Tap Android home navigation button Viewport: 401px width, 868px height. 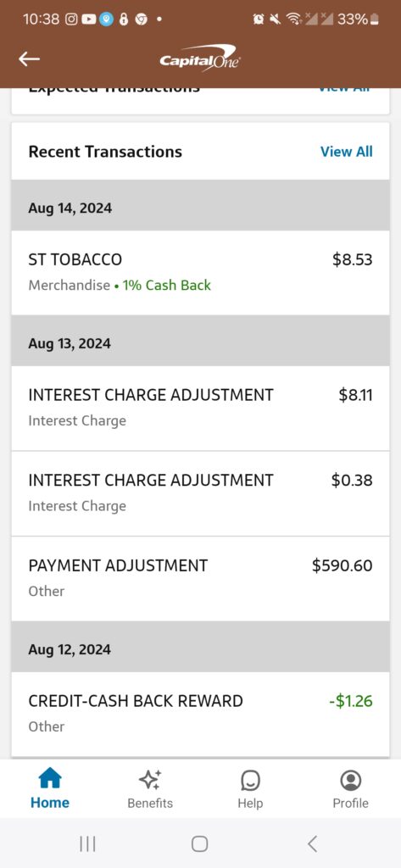pos(200,843)
